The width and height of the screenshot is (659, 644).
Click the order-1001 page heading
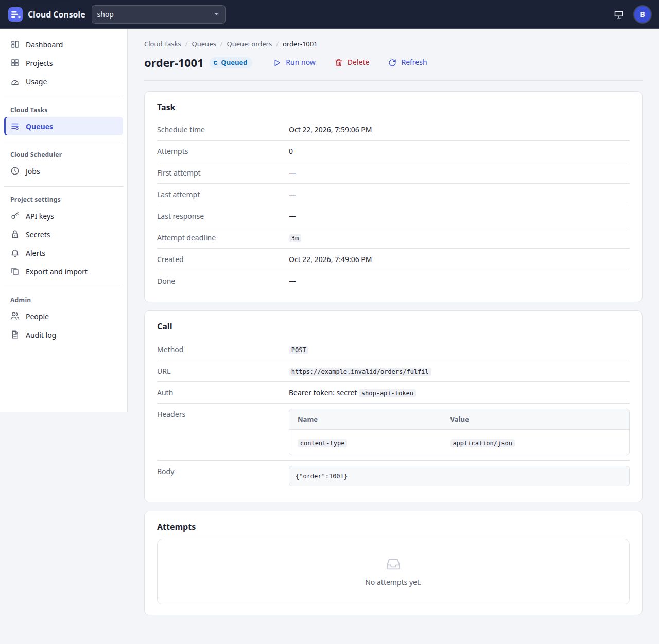174,63
